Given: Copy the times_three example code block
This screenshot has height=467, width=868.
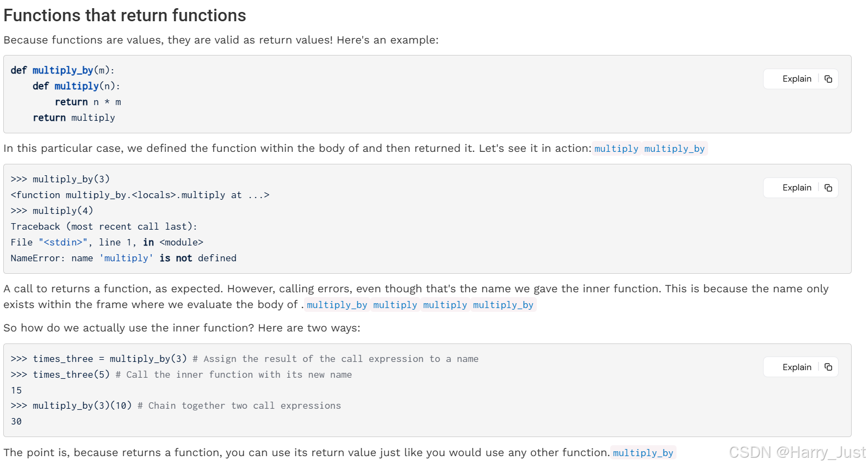Looking at the screenshot, I should tap(828, 367).
